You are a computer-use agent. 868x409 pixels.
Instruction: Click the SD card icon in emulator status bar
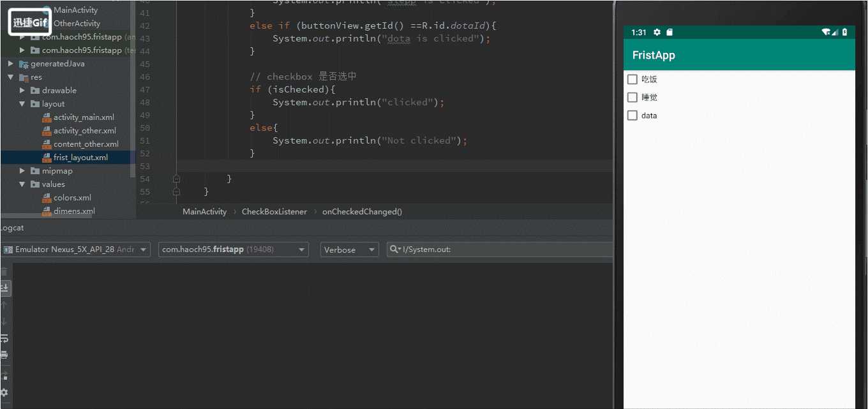670,33
